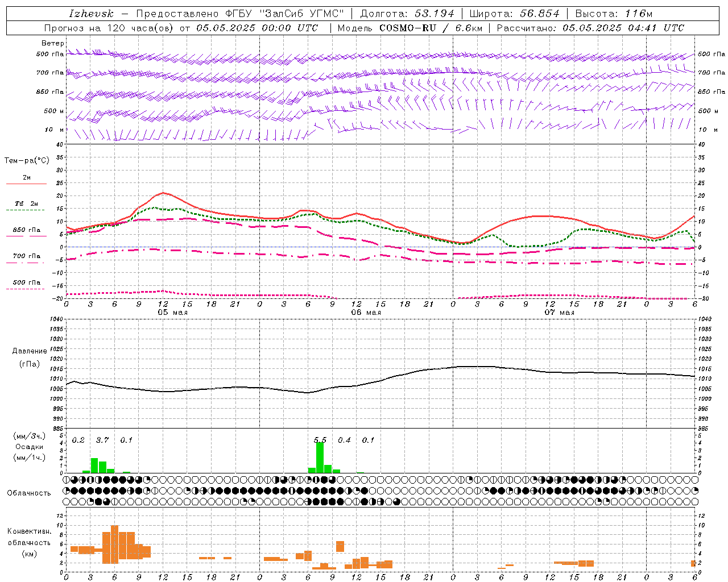Select the model name COSMO-RU / 6.6км
The image size is (728, 582).
pos(431,28)
